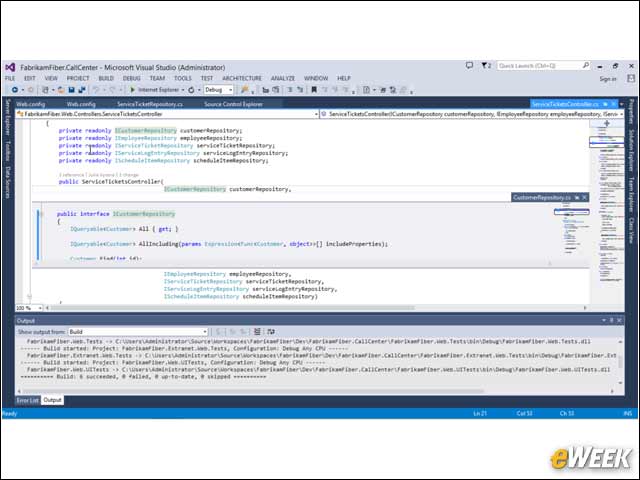Open the ServiceTicketsController member navigation dropdown

[472, 114]
